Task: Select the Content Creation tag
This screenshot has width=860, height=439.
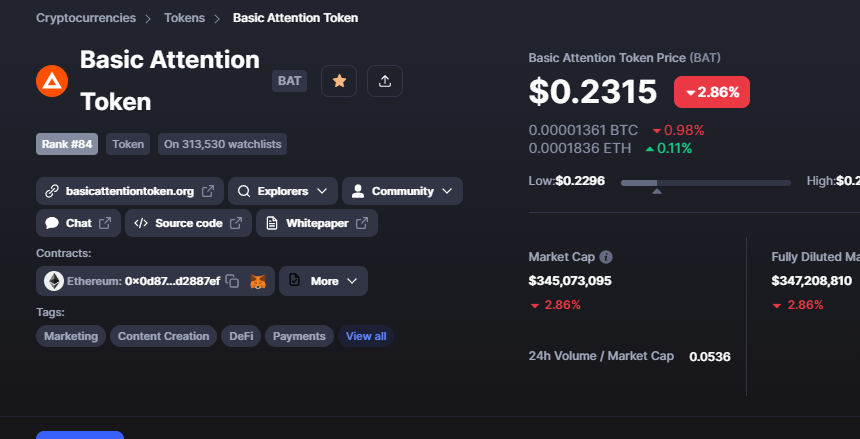Action: pos(163,336)
